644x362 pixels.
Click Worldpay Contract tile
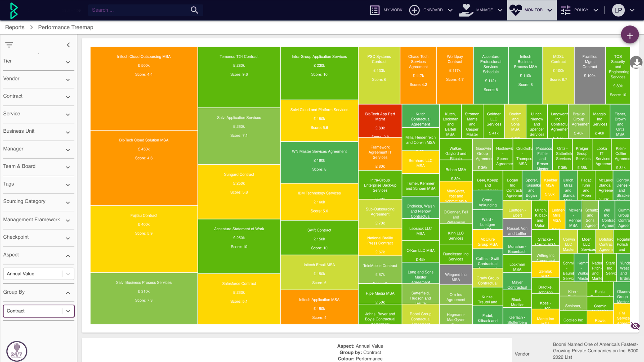455,75
